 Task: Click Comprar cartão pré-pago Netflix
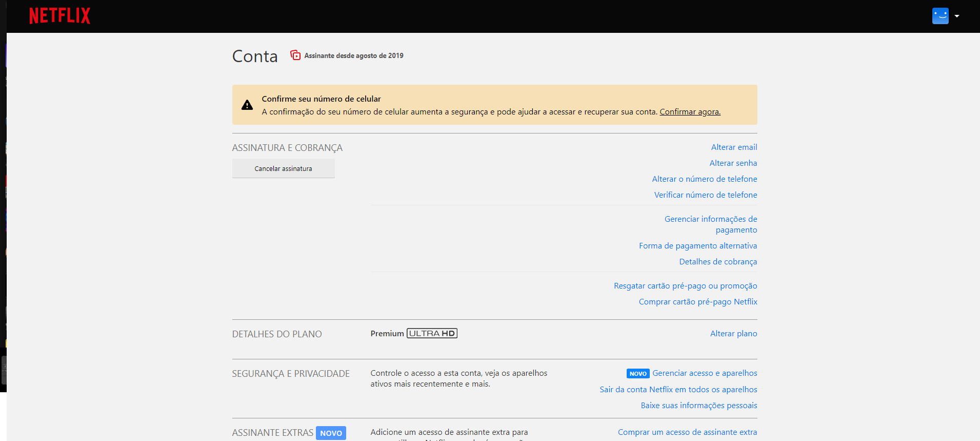pos(698,302)
